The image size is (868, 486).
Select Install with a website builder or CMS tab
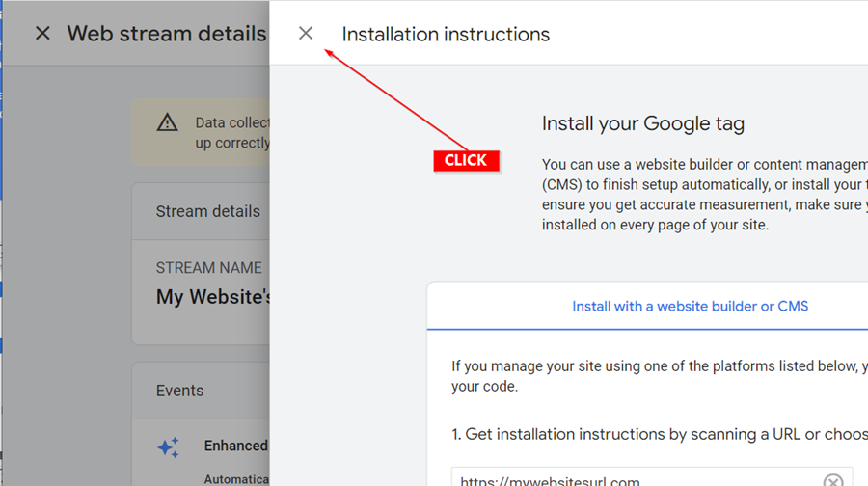[x=690, y=307]
